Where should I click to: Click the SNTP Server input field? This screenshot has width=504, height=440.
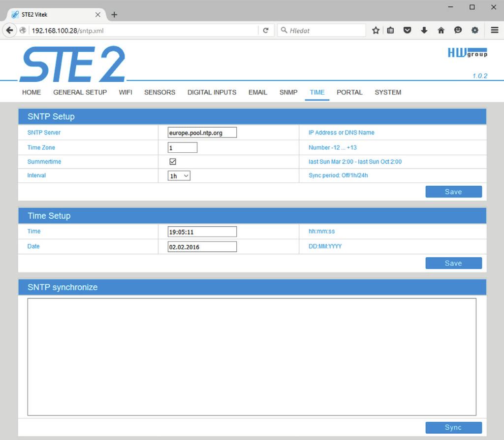coord(202,133)
